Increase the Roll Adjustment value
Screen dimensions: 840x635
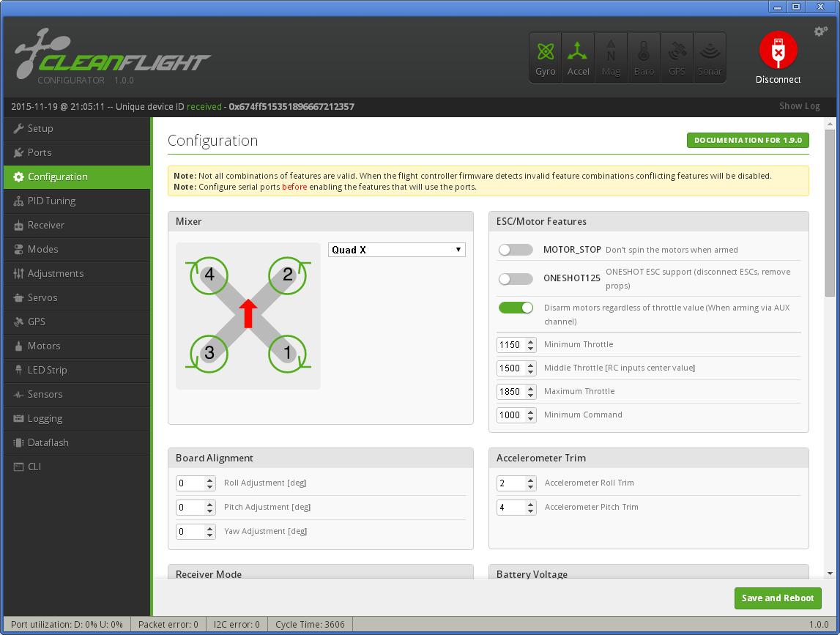(210, 480)
